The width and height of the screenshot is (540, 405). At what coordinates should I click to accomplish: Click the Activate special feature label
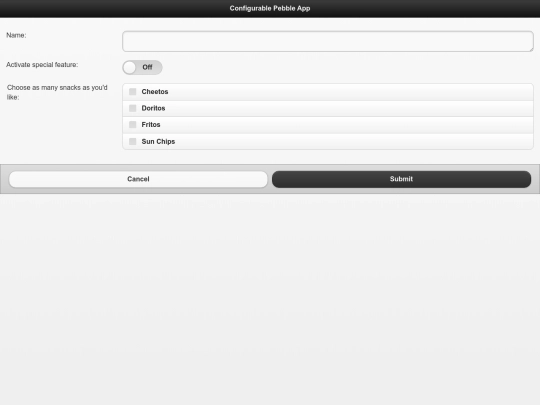tap(42, 65)
